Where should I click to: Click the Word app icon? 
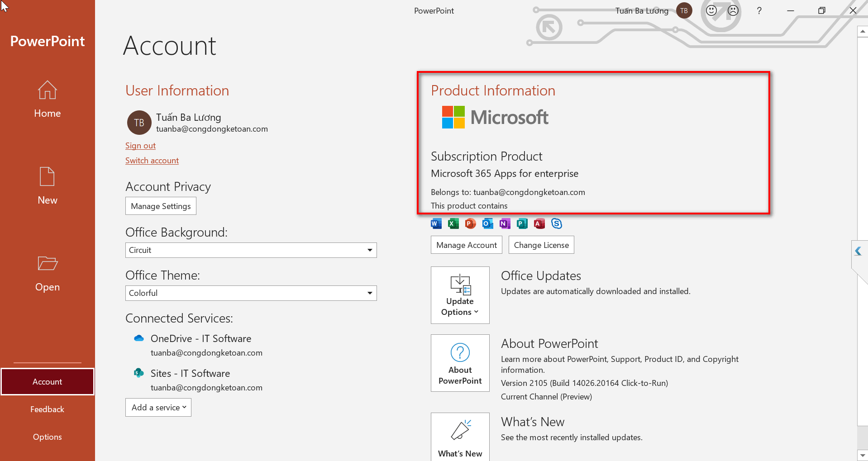coord(436,223)
